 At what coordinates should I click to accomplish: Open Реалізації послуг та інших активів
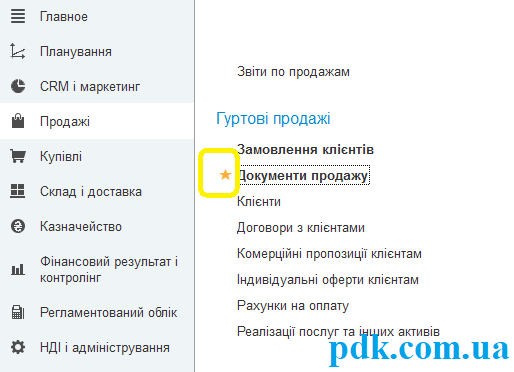[338, 331]
